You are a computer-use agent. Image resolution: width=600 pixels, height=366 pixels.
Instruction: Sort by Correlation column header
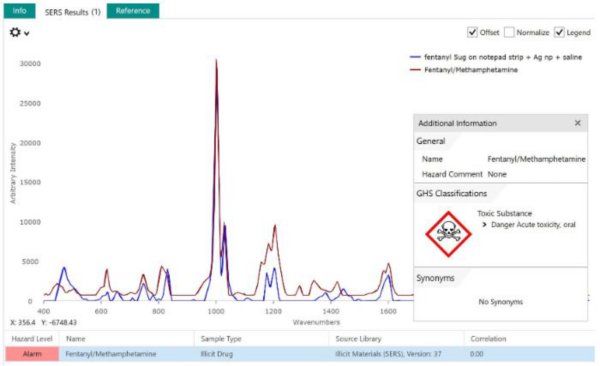488,339
